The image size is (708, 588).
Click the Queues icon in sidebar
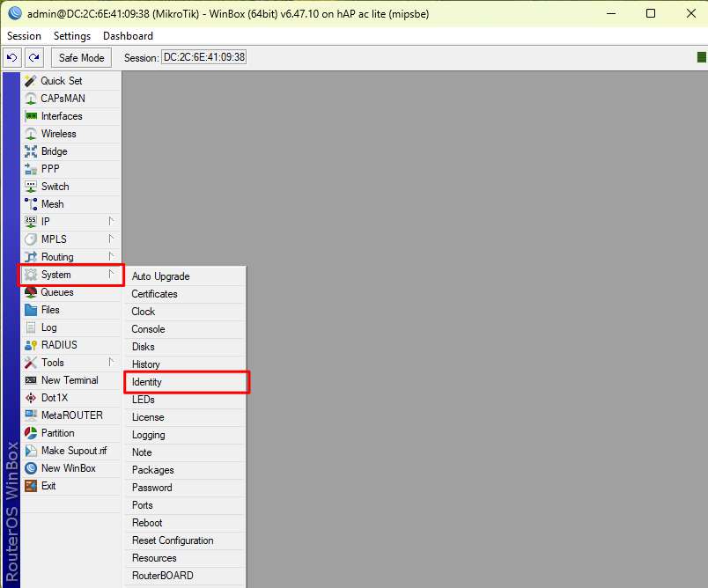(x=31, y=292)
